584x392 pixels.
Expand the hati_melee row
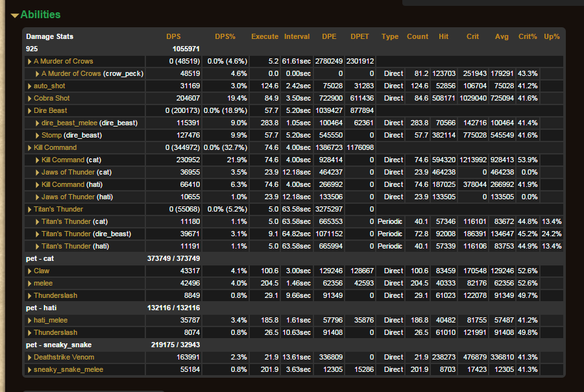point(51,320)
